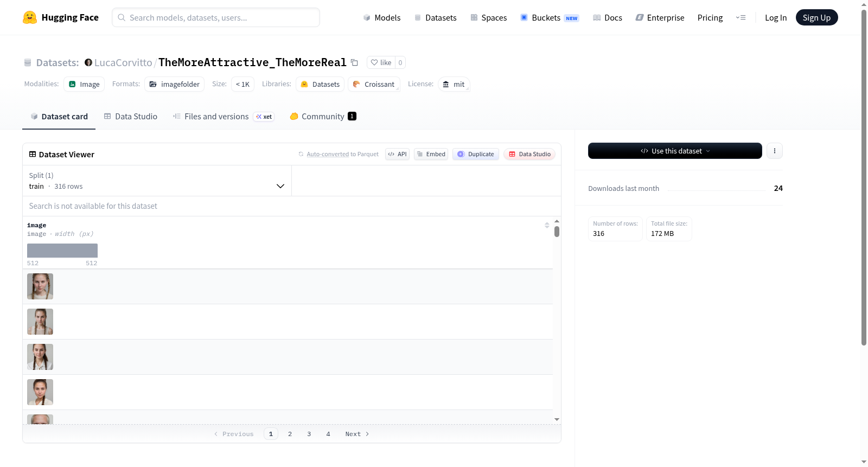Click the Downloads last month value 24
Screen dimensions: 868x467
click(x=778, y=188)
